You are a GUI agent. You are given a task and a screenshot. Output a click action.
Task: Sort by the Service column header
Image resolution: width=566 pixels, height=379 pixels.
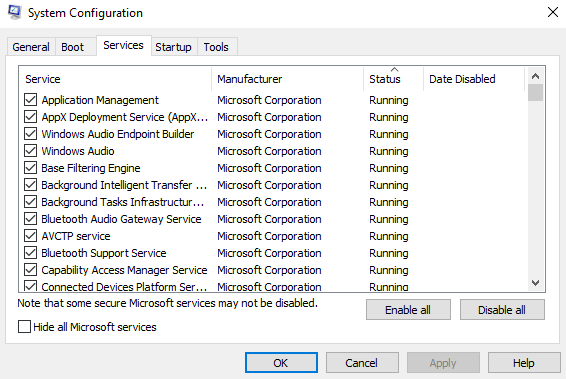point(115,79)
